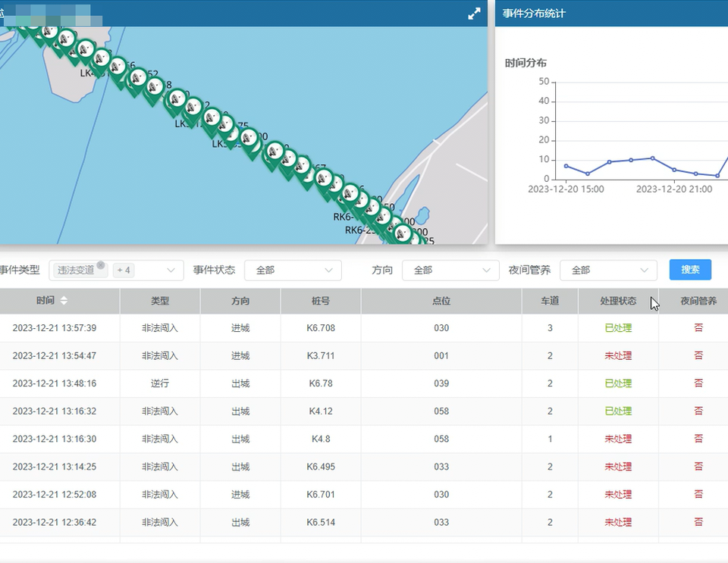Viewport: 728px width, 563px height.
Task: Click the chart data point at 2023-12-20 15:00
Action: tap(566, 165)
